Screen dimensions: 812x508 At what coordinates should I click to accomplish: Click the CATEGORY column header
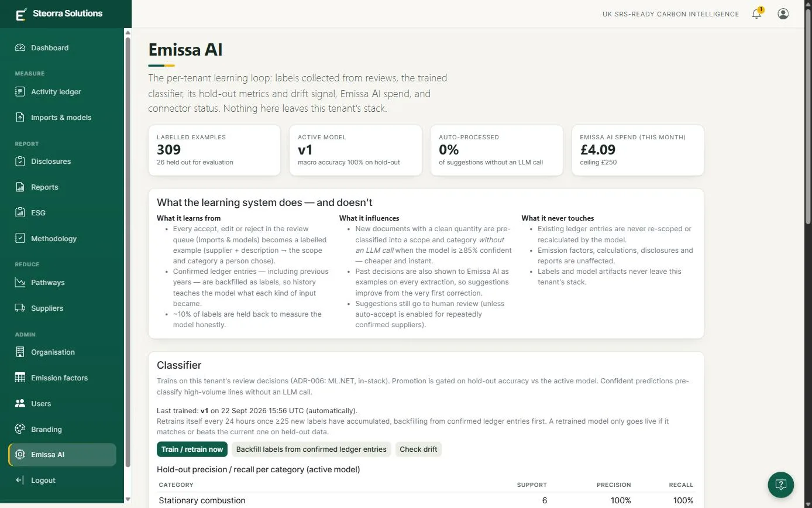click(x=176, y=485)
